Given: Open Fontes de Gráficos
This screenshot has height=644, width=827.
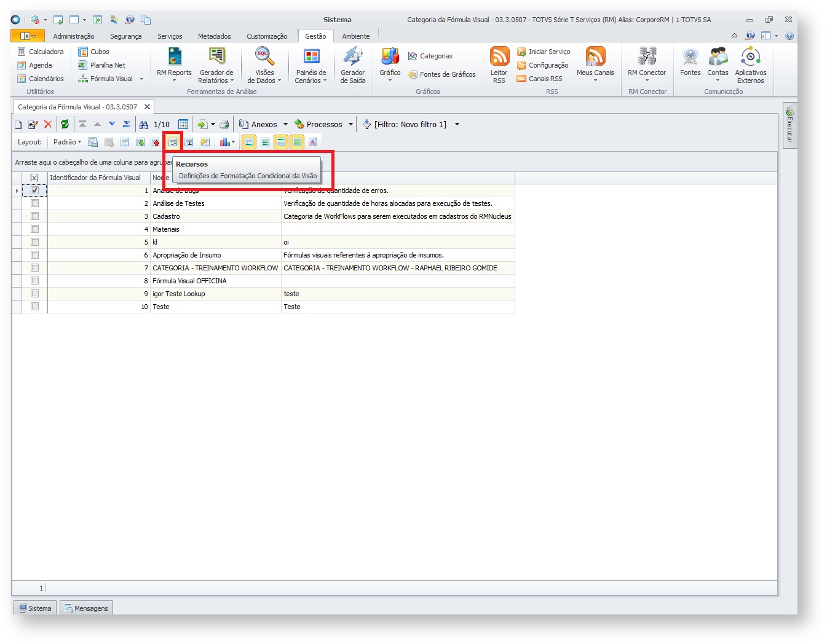Looking at the screenshot, I should [441, 74].
